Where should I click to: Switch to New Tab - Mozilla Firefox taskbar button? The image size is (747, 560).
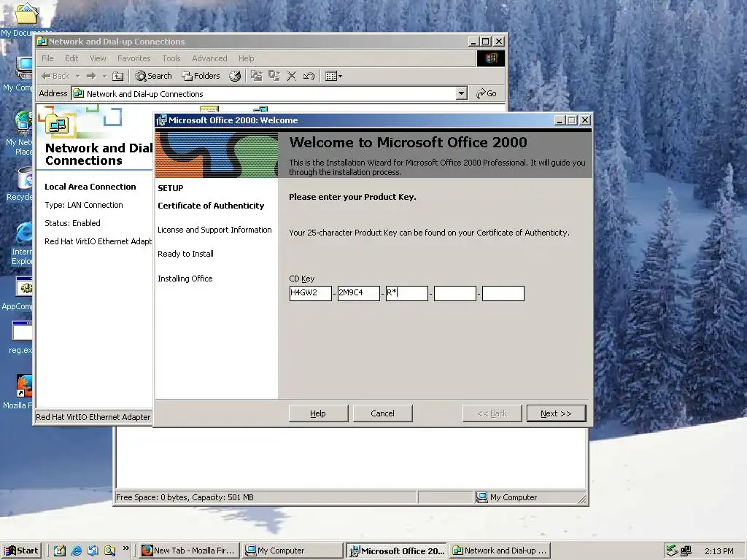click(189, 551)
